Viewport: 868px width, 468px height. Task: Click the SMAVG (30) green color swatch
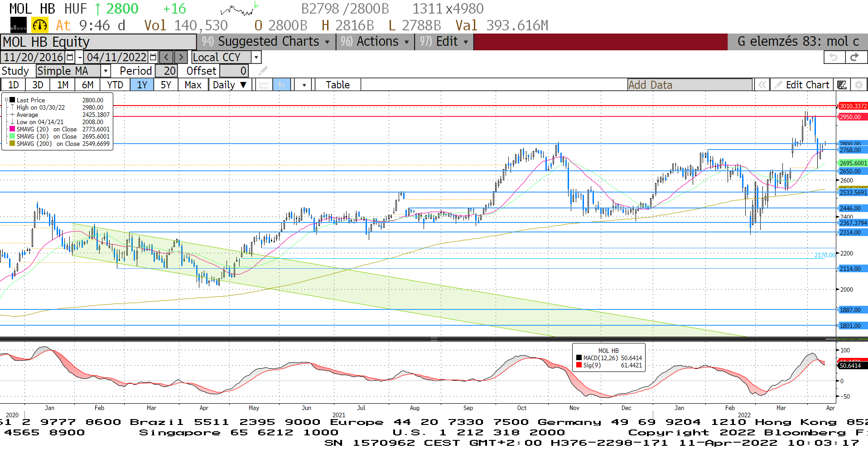[13, 136]
